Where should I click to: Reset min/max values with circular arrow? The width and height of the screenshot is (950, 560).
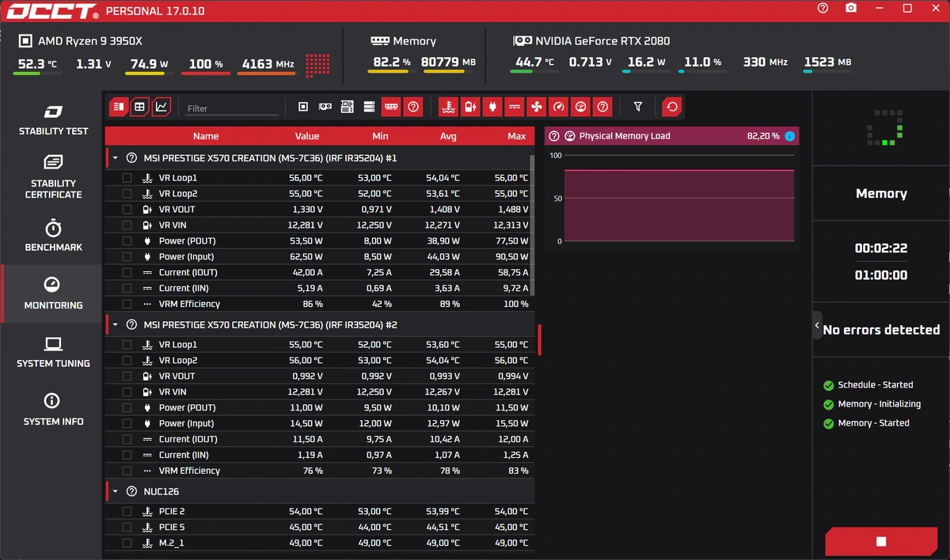(672, 107)
